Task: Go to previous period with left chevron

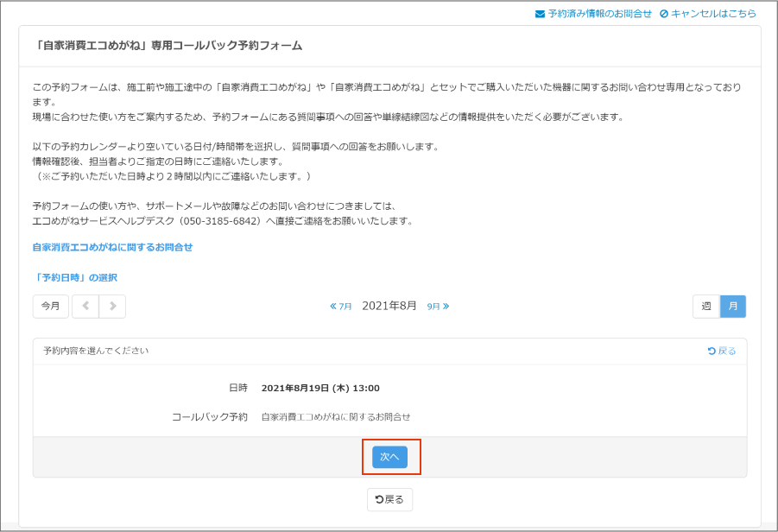Action: coord(85,307)
